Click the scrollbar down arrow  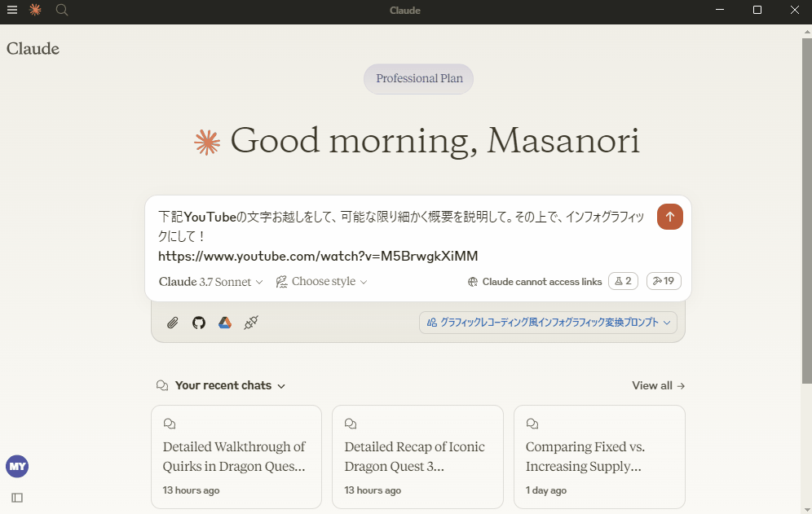pyautogui.click(x=807, y=509)
